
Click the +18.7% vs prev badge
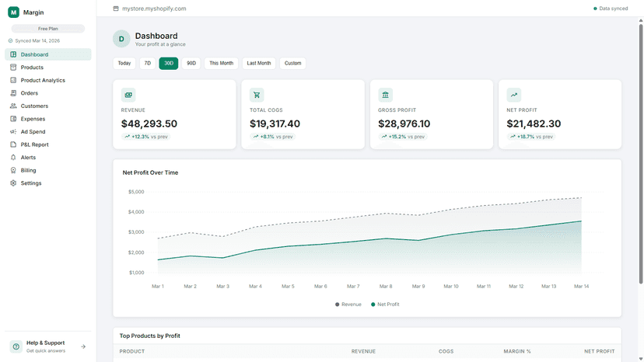[531, 137]
